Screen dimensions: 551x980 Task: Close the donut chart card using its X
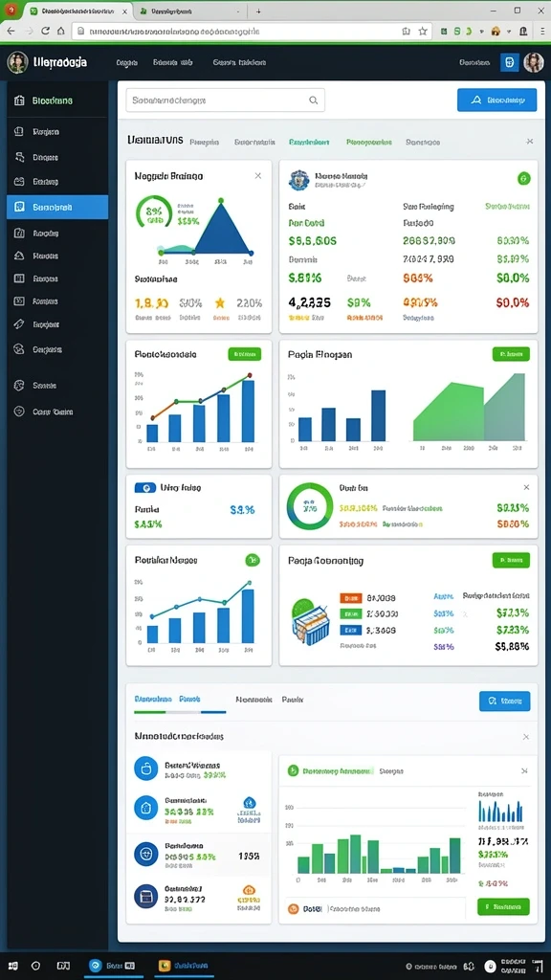click(x=526, y=487)
